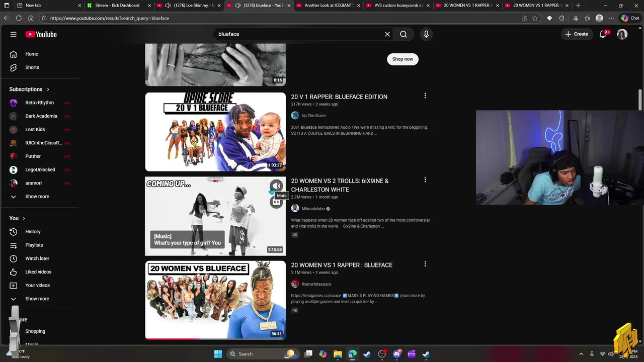
Task: Visit the Up The Score channel
Action: point(313,116)
